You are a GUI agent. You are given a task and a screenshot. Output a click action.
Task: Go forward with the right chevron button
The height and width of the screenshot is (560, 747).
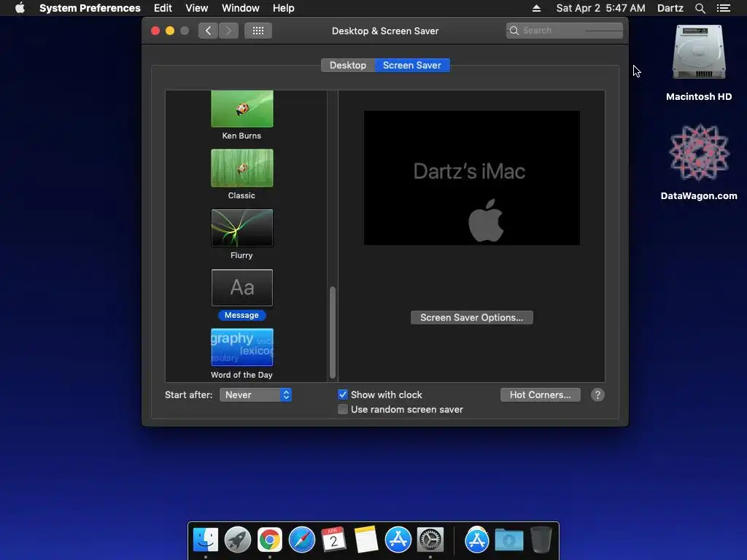[x=228, y=31]
